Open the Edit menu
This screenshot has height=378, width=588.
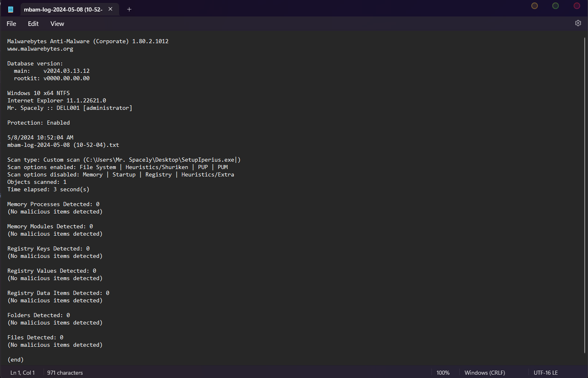(33, 24)
